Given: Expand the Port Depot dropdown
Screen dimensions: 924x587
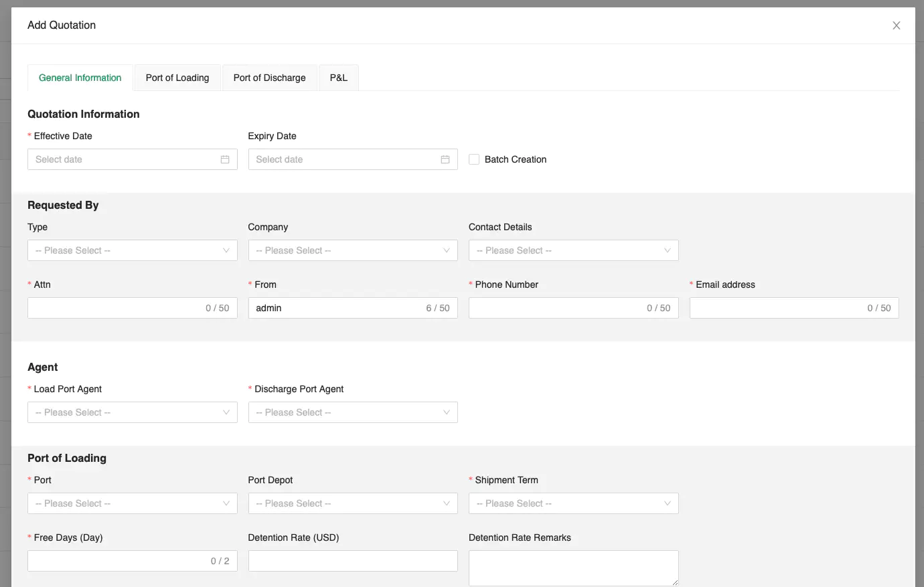Looking at the screenshot, I should (x=353, y=503).
